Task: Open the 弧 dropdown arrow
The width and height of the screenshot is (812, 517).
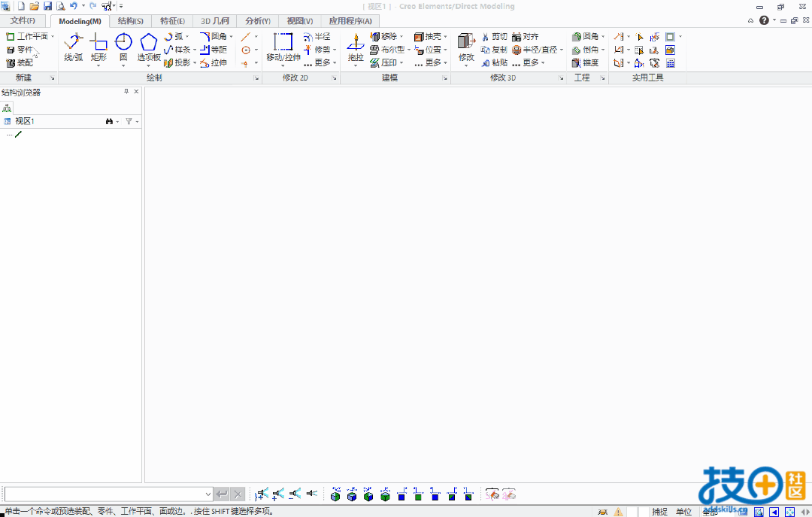Action: point(187,36)
